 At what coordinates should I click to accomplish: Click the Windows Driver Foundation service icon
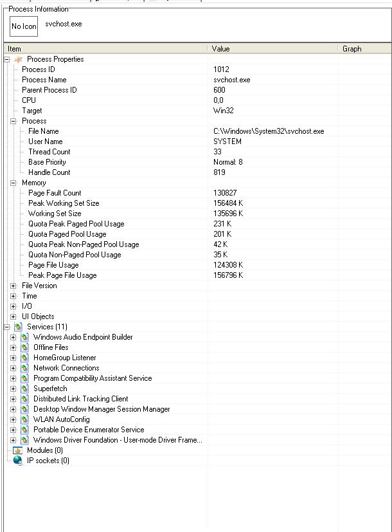tap(24, 440)
